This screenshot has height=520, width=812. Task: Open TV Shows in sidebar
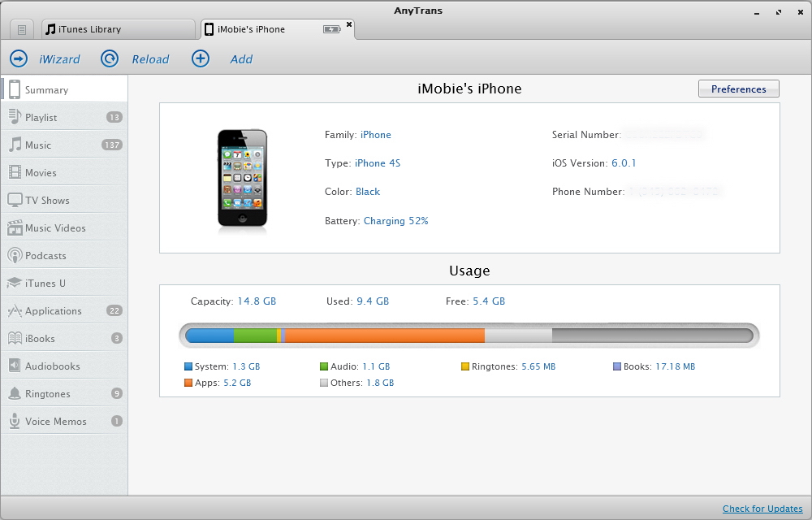click(x=47, y=201)
